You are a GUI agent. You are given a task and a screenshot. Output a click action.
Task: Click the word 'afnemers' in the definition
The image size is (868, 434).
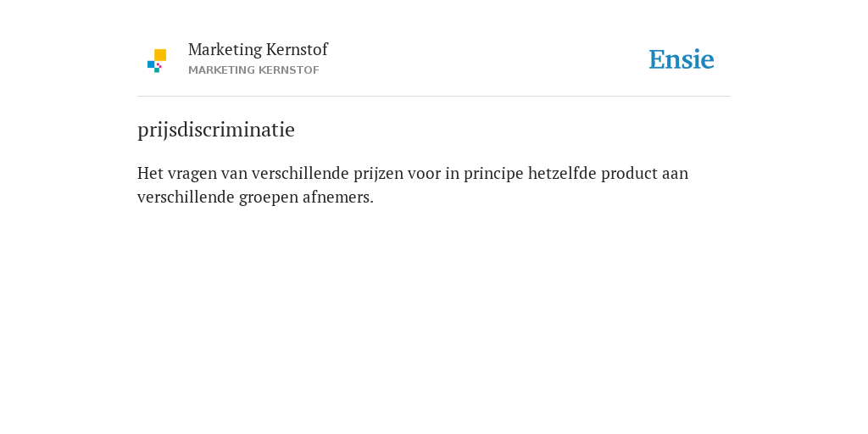pyautogui.click(x=336, y=197)
